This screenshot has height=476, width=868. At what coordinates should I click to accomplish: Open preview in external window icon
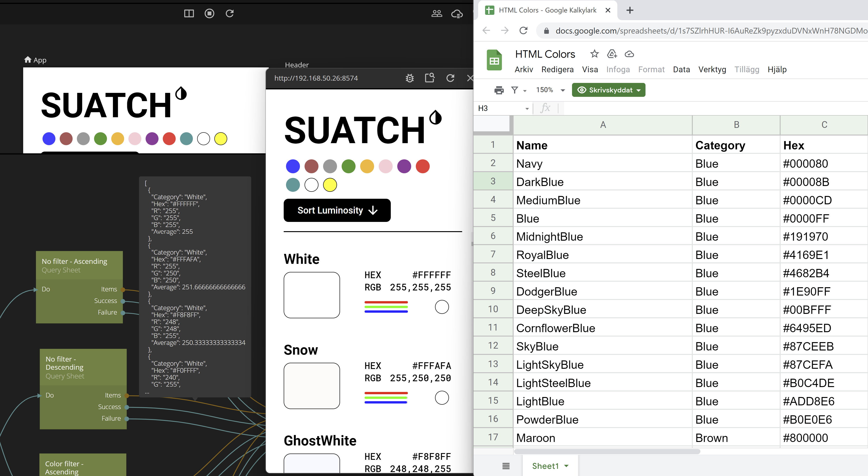(x=430, y=78)
